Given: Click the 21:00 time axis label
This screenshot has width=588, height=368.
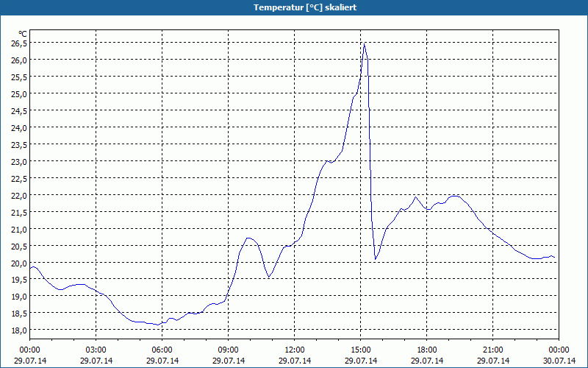Looking at the screenshot, I should click(492, 350).
